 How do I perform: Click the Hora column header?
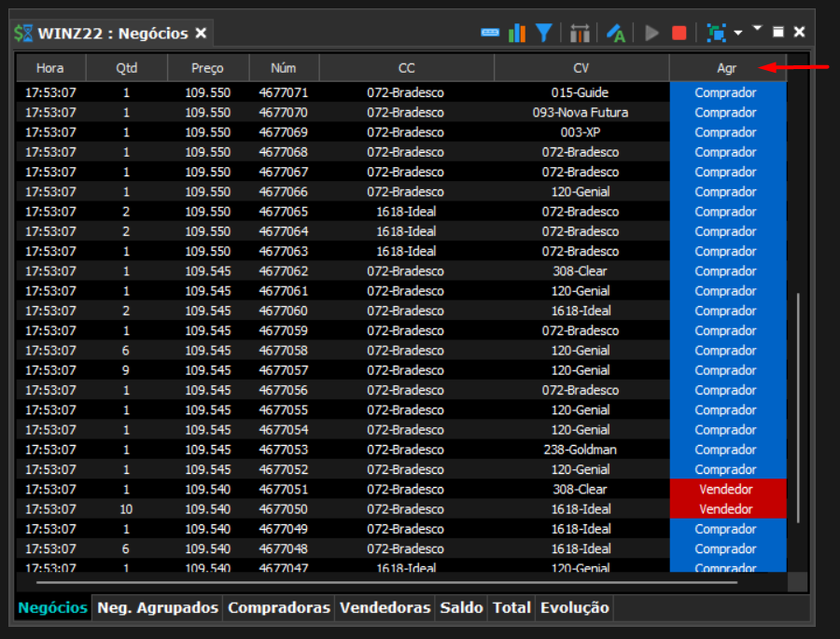[50, 68]
